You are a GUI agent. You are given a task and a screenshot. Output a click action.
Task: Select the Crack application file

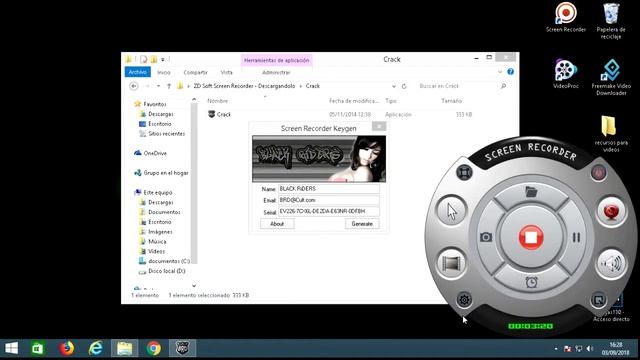(223, 115)
